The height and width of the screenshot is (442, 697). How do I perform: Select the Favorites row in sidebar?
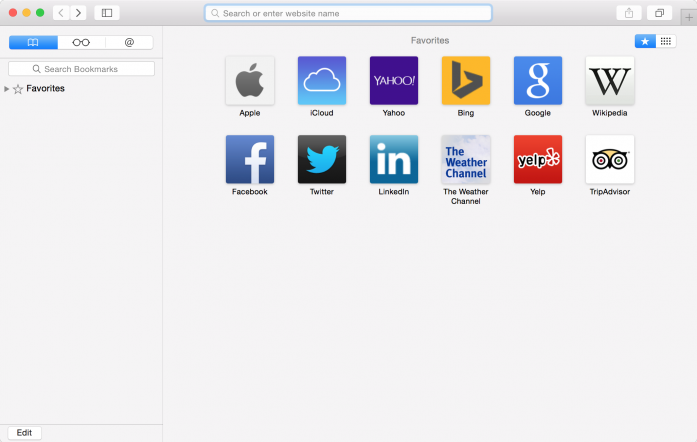click(x=81, y=88)
